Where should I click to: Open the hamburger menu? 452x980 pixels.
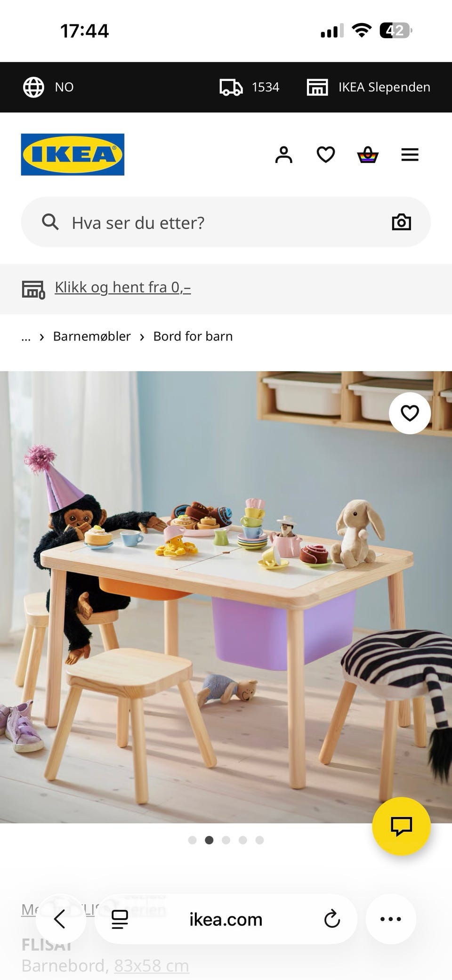pyautogui.click(x=410, y=154)
